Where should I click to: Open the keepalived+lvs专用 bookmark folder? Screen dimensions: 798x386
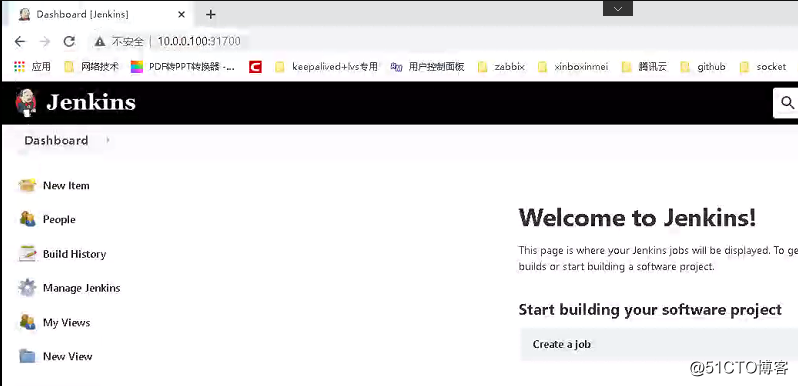[327, 67]
